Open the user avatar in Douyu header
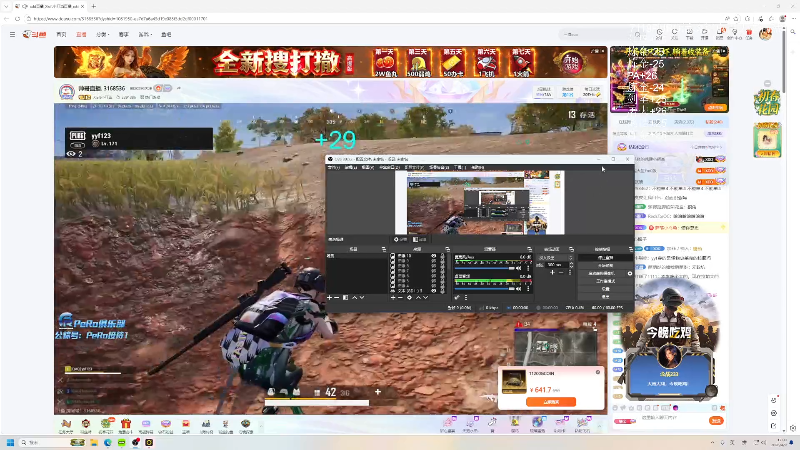This screenshot has width=800, height=450. (765, 34)
